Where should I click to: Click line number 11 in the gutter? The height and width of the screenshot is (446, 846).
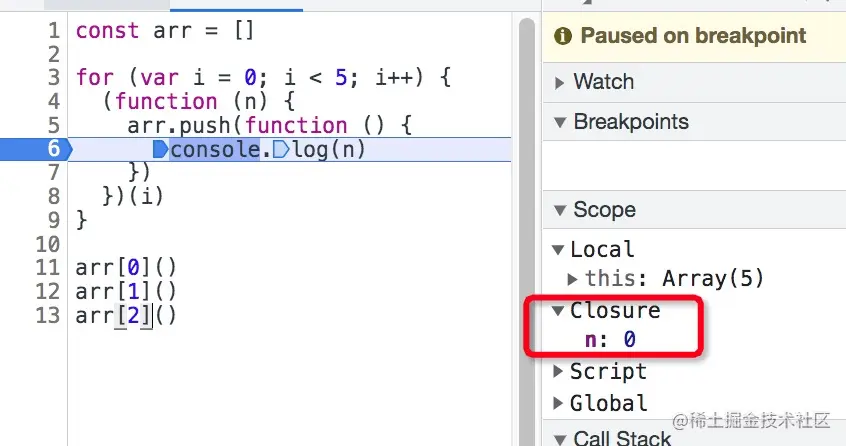(48, 267)
